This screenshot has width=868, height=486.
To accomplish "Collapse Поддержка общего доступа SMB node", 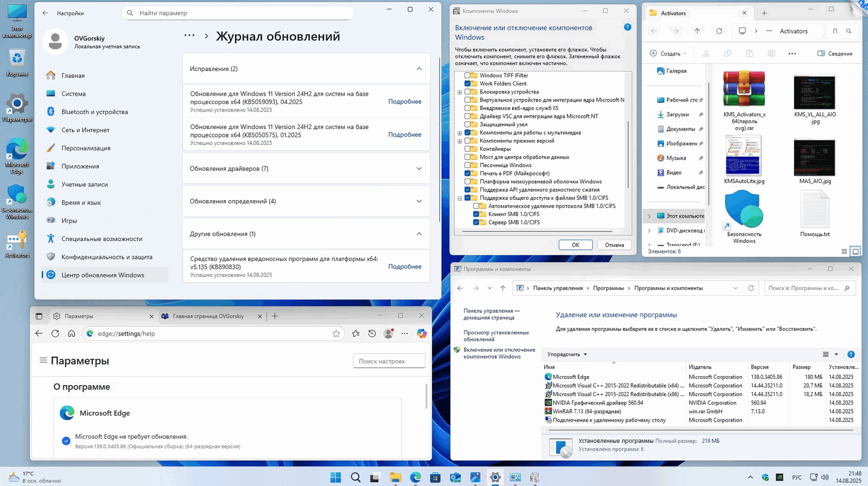I will 460,199.
